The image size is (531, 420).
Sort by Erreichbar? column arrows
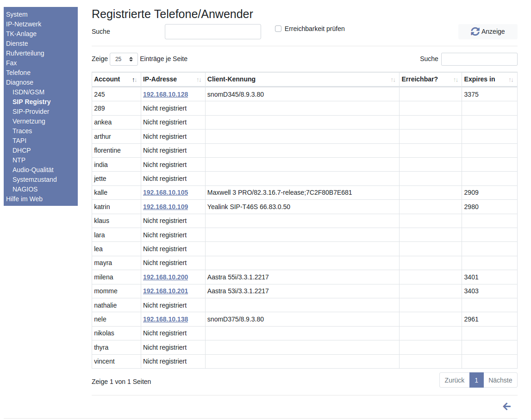456,80
